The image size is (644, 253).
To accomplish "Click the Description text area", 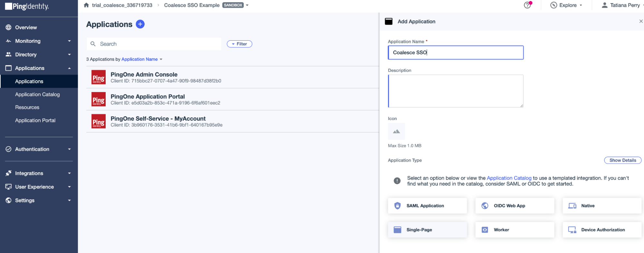I will pyautogui.click(x=456, y=91).
